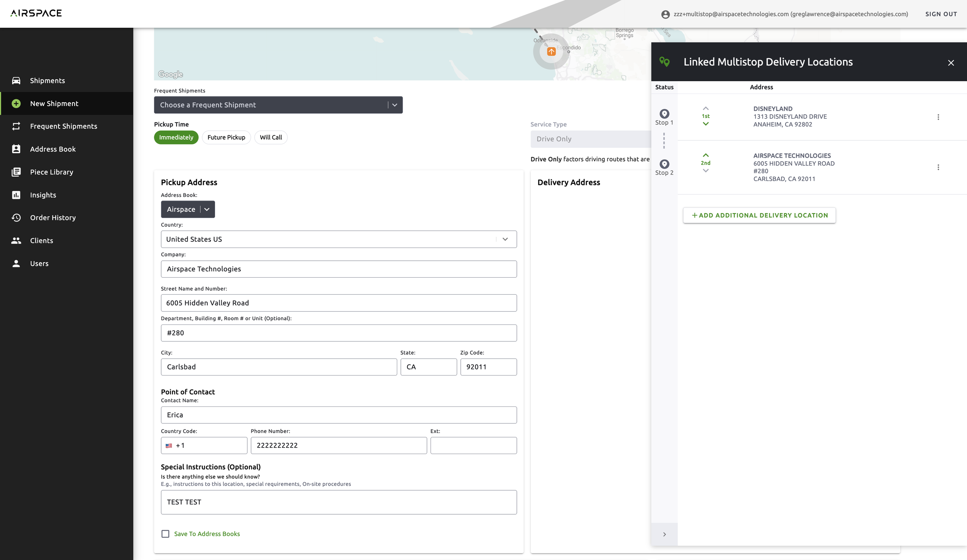Open three-dot menu for Disneyland stop
Screen dimensions: 967x560
tap(938, 117)
